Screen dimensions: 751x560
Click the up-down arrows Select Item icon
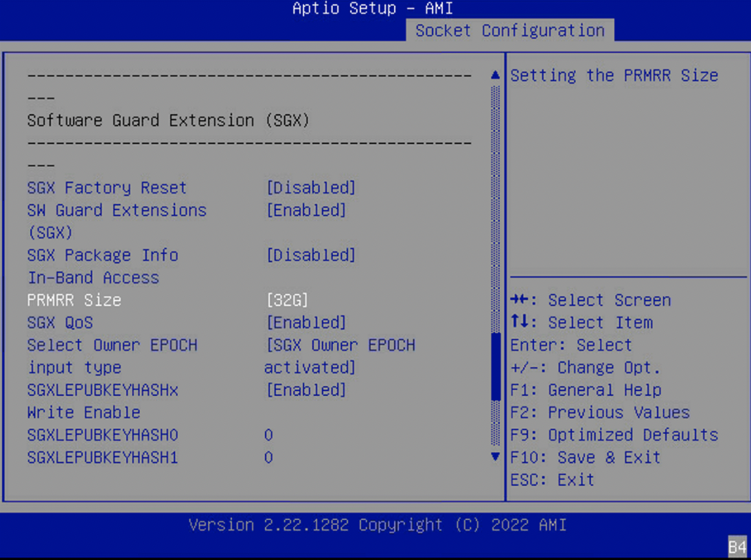518,323
